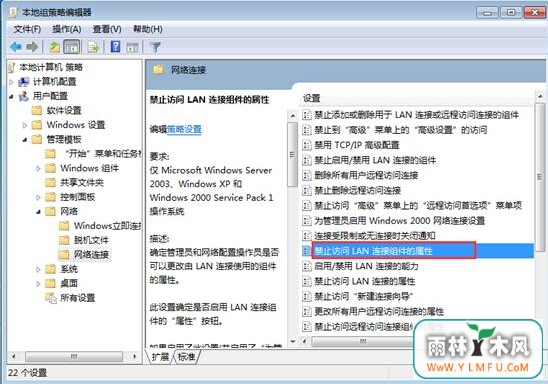Viewport: 548px width, 384px height.
Task: Click the Export list toolbar icon
Action: 94,47
